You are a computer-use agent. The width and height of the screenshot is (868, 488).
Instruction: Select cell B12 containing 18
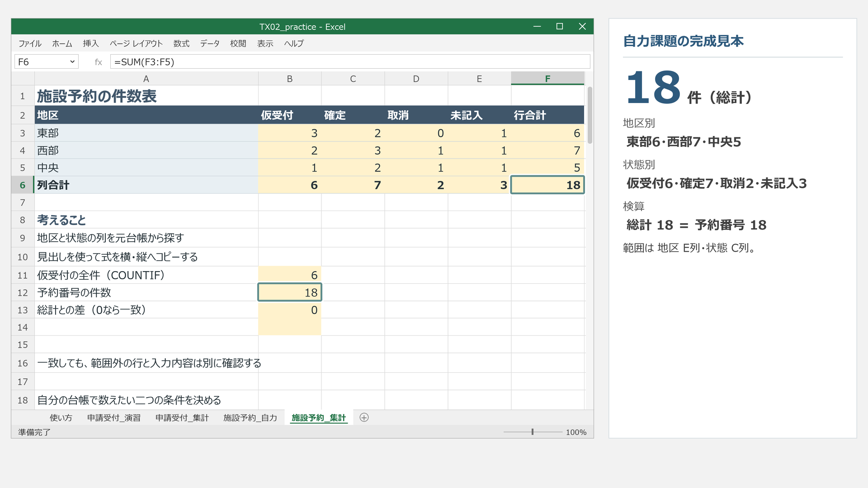click(290, 292)
